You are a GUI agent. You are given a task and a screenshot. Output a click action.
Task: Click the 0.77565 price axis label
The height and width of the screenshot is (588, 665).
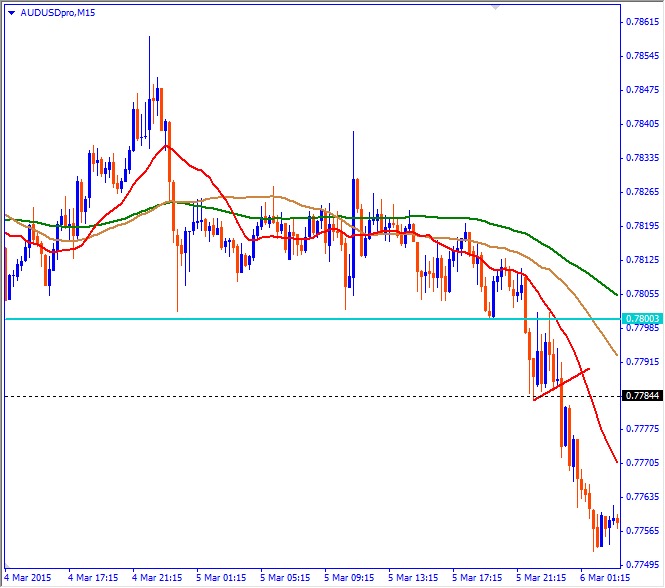pos(643,531)
